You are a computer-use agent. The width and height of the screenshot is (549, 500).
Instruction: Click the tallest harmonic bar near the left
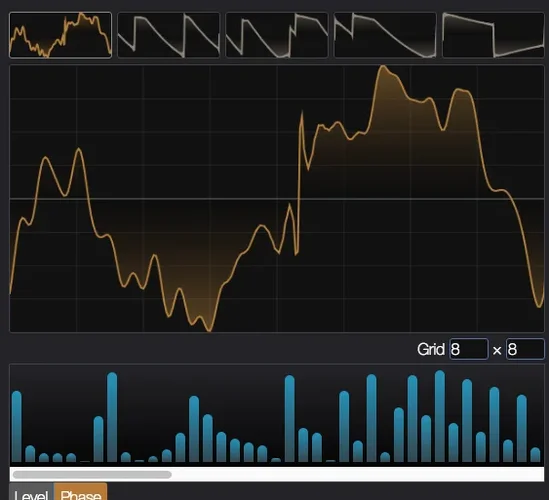click(x=112, y=417)
